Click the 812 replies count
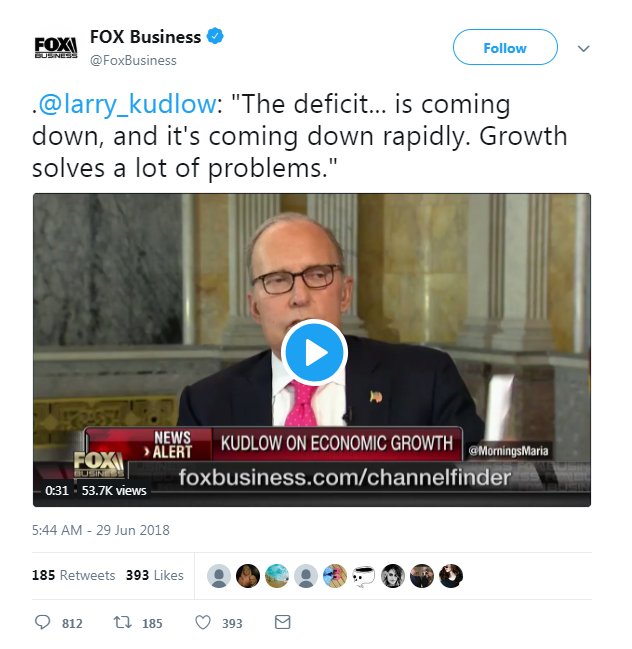 tap(72, 623)
